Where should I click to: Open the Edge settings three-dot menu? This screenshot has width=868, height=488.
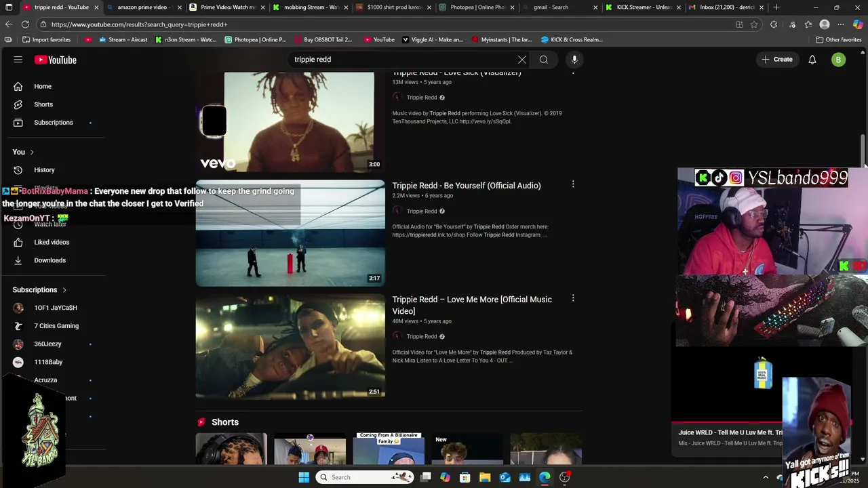click(842, 24)
